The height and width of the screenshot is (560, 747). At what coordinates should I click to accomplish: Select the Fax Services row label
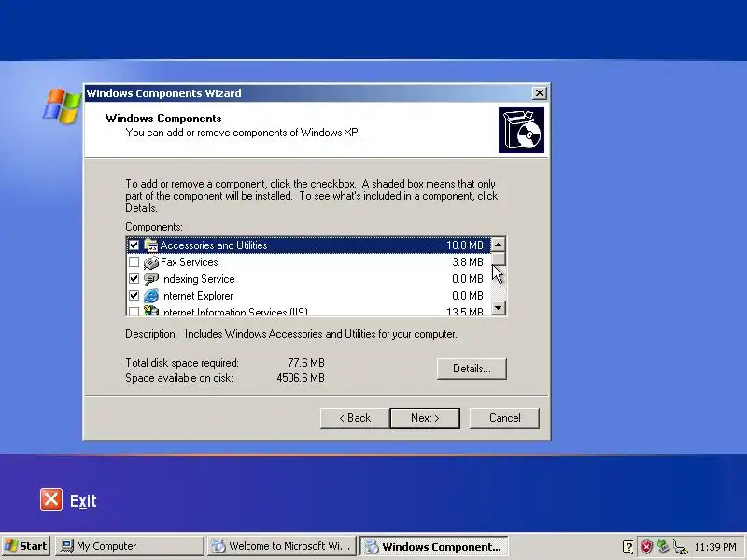(x=190, y=262)
